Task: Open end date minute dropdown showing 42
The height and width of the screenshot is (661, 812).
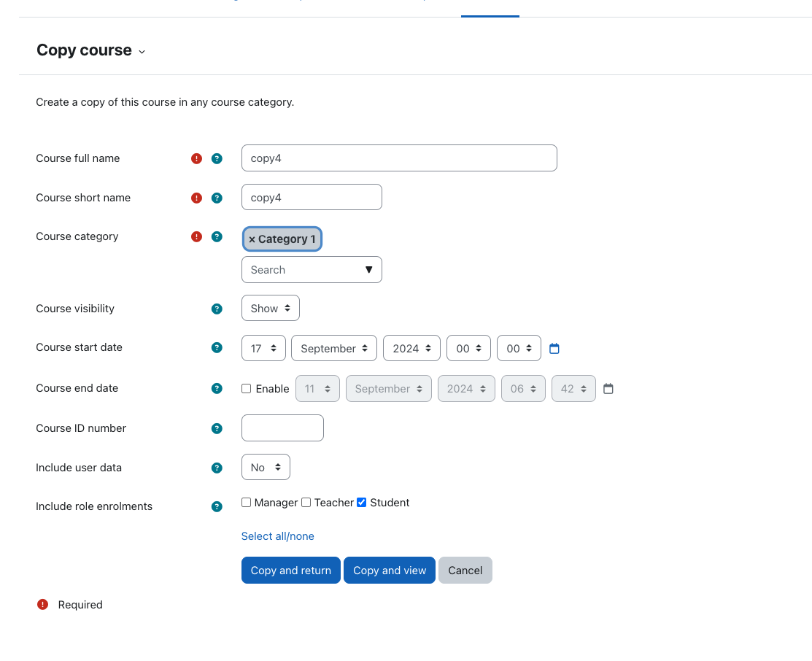Action: [573, 389]
